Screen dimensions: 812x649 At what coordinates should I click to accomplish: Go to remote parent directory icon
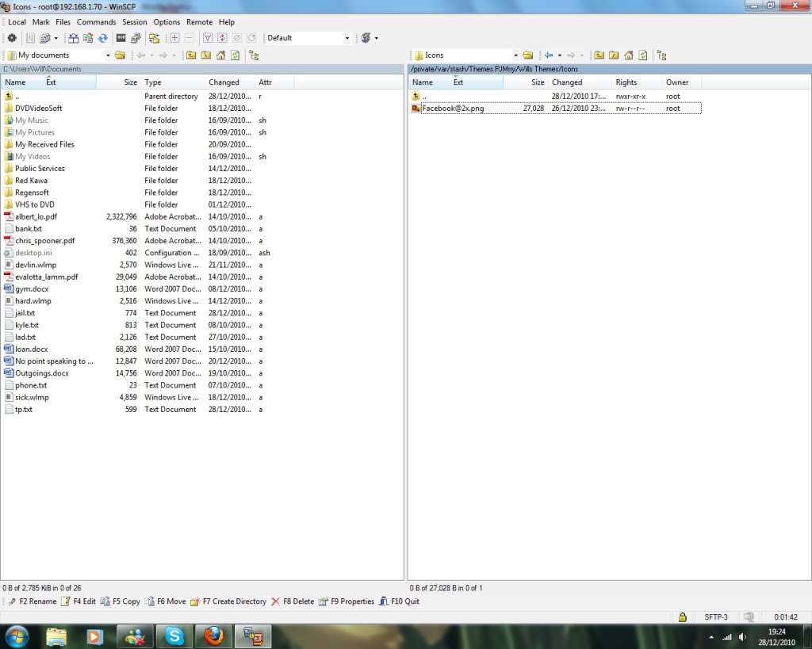(599, 55)
